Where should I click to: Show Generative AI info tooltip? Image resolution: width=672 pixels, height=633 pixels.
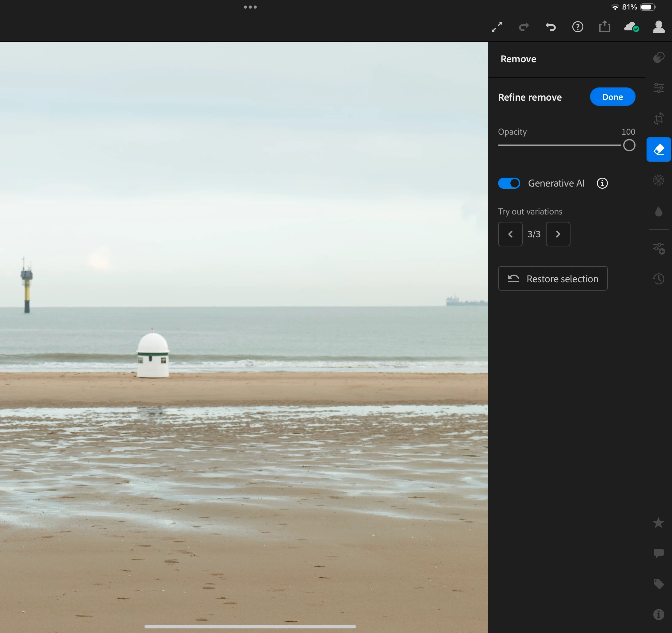point(602,183)
